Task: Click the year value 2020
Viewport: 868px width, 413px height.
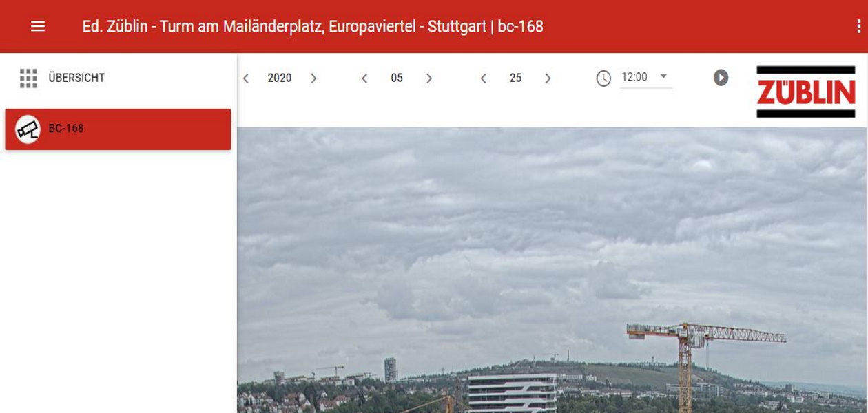Action: (280, 78)
